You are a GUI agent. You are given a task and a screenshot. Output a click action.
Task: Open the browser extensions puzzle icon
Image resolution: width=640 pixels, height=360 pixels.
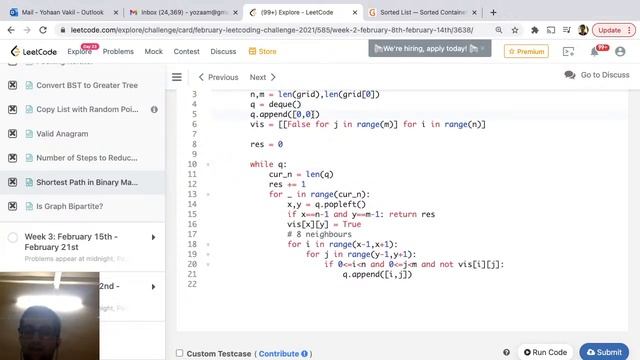point(534,30)
